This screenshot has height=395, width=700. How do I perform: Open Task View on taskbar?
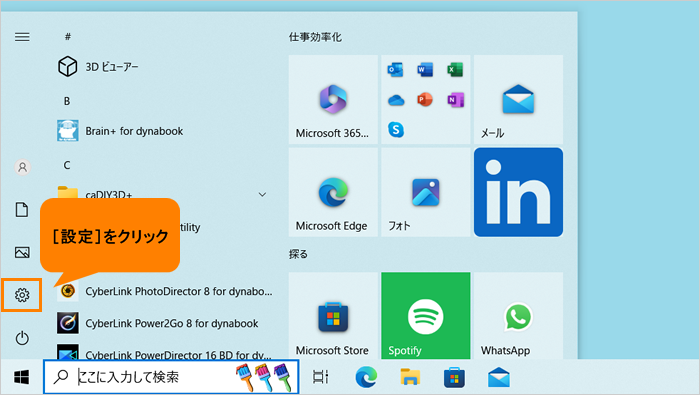[x=321, y=377]
